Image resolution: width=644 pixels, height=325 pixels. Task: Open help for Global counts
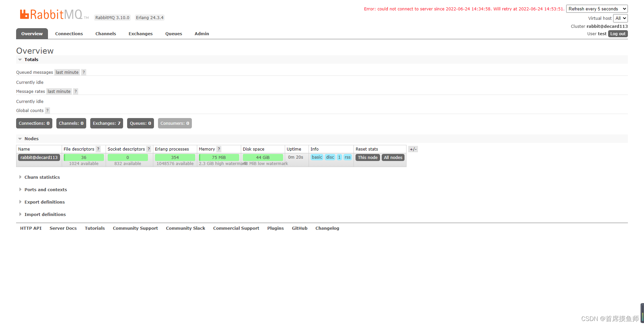click(47, 111)
